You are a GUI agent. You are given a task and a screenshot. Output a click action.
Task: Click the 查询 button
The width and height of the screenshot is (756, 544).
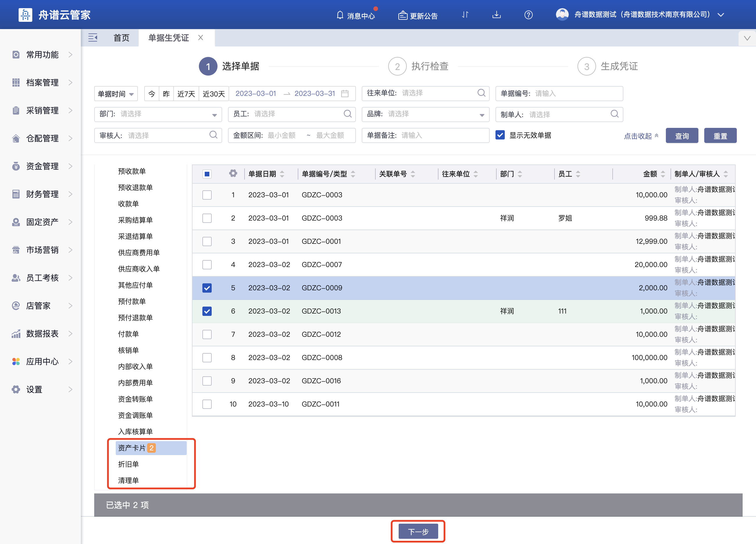click(x=682, y=136)
